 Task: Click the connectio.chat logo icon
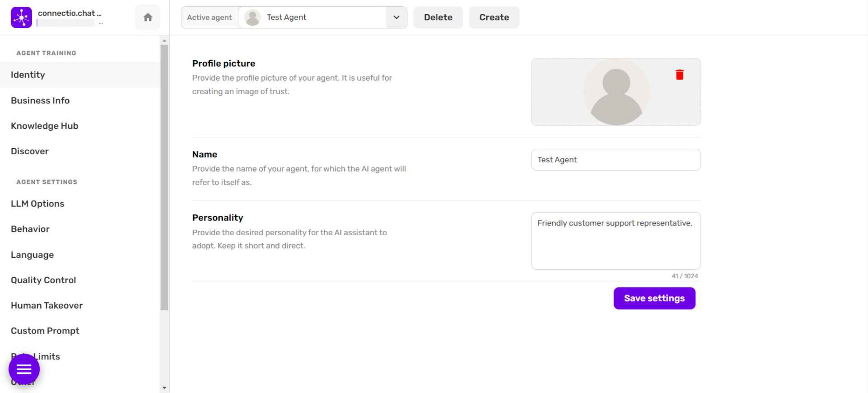(21, 17)
